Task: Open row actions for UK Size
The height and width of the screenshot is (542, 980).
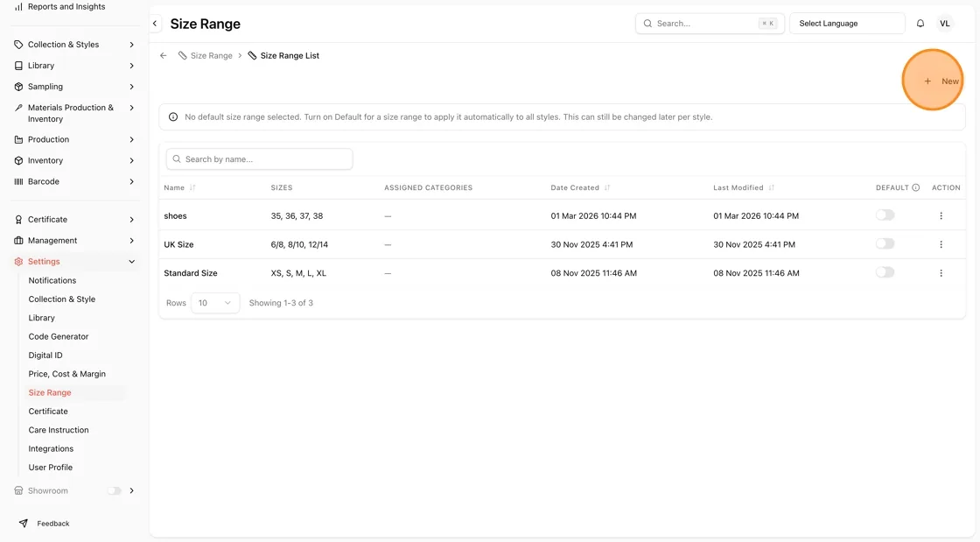Action: pyautogui.click(x=941, y=244)
